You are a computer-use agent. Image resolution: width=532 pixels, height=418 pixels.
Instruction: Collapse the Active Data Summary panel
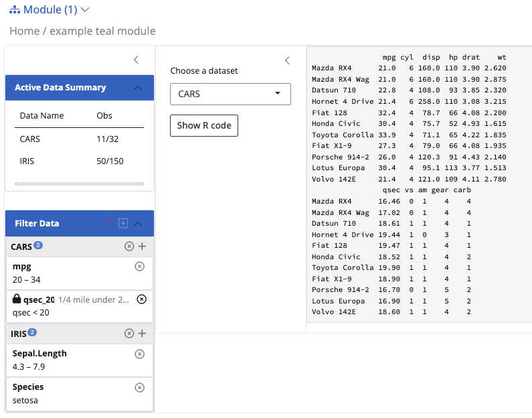tap(138, 88)
